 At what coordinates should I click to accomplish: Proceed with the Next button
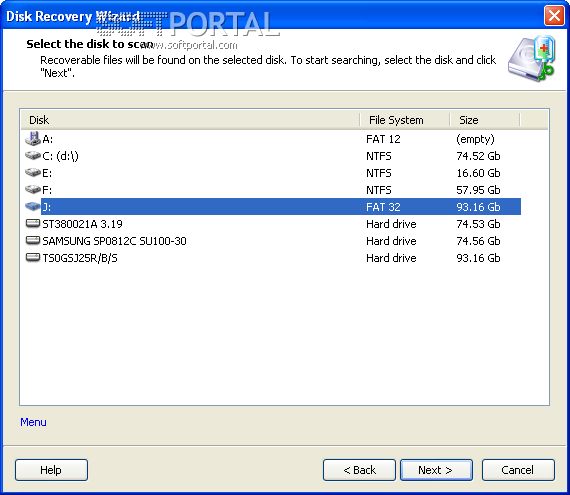(436, 470)
